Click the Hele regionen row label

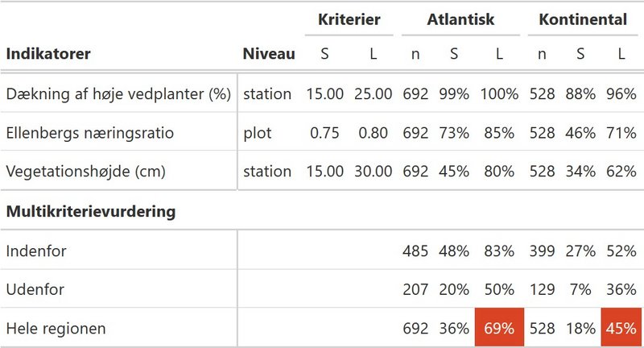pyautogui.click(x=56, y=329)
